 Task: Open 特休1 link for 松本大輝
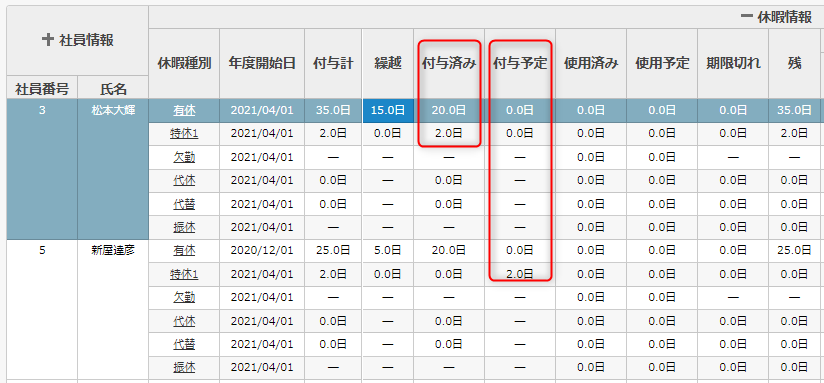tap(184, 134)
